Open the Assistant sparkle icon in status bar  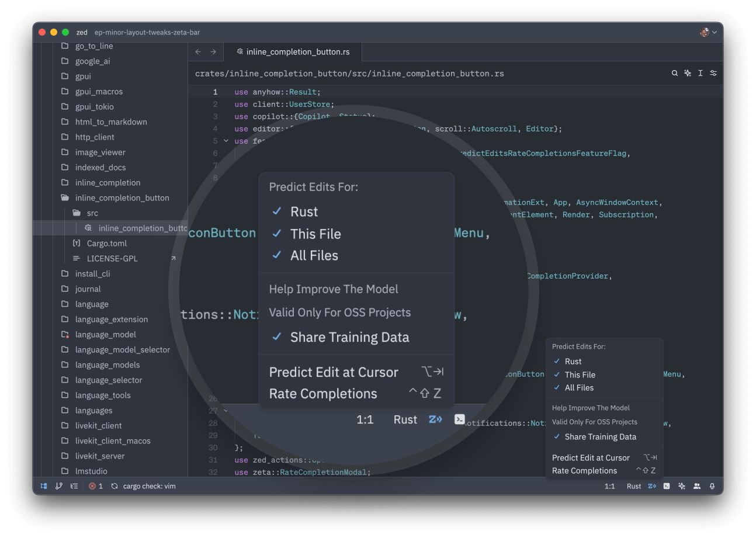tap(682, 486)
